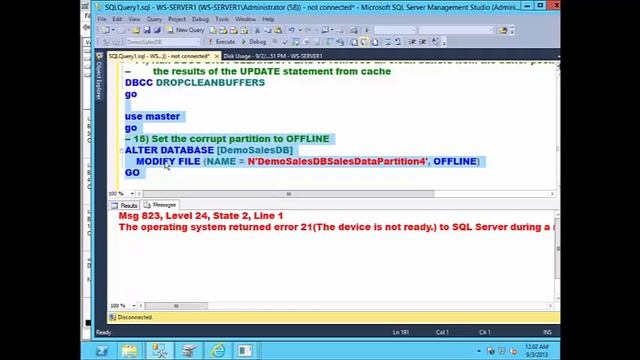Switch to the Disk Usage tab
Image resolution: width=640 pixels, height=360 pixels.
[x=273, y=56]
